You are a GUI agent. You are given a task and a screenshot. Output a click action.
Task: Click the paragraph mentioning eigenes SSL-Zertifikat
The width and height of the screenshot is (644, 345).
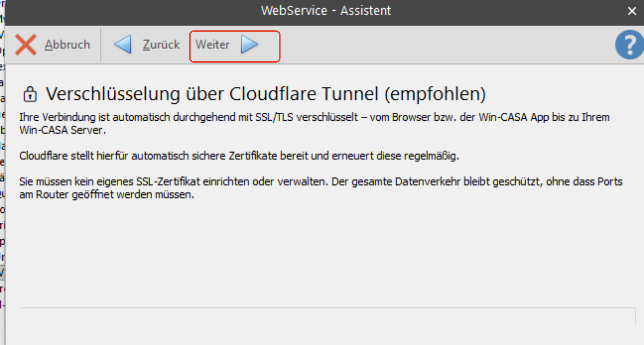320,182
